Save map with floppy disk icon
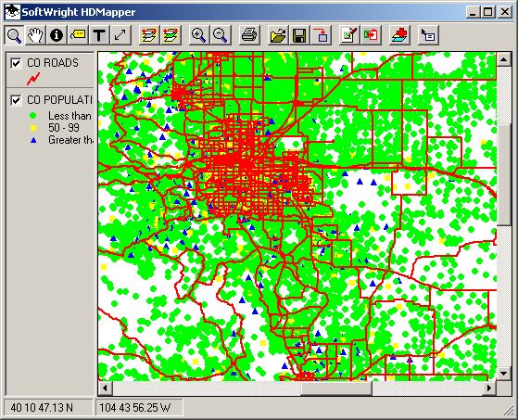Viewport: 518px width, 420px height. tap(299, 35)
